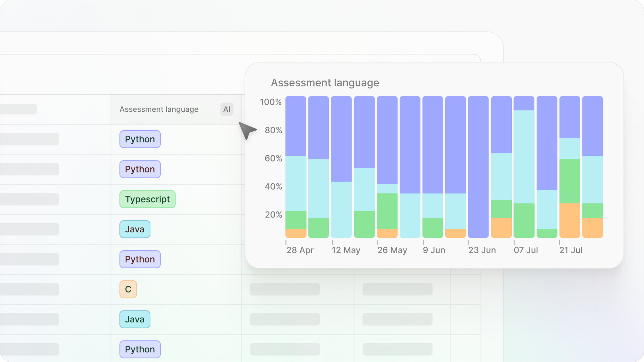Click the 12 May x-axis label
The image size is (644, 362).
tap(346, 250)
